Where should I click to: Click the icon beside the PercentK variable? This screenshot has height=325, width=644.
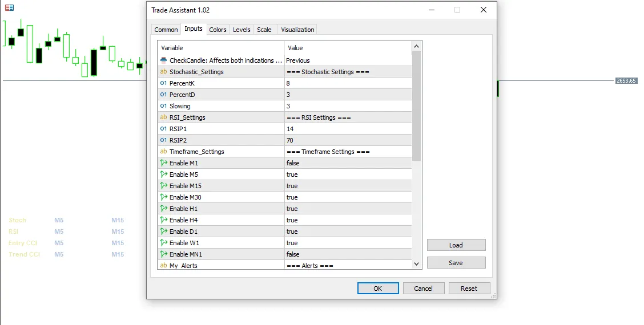pyautogui.click(x=164, y=83)
